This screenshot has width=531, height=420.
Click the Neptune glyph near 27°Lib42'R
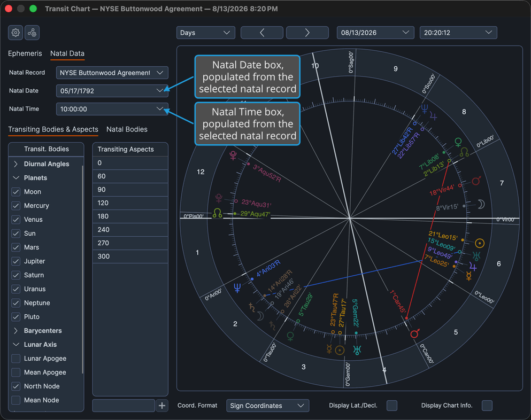click(x=425, y=109)
